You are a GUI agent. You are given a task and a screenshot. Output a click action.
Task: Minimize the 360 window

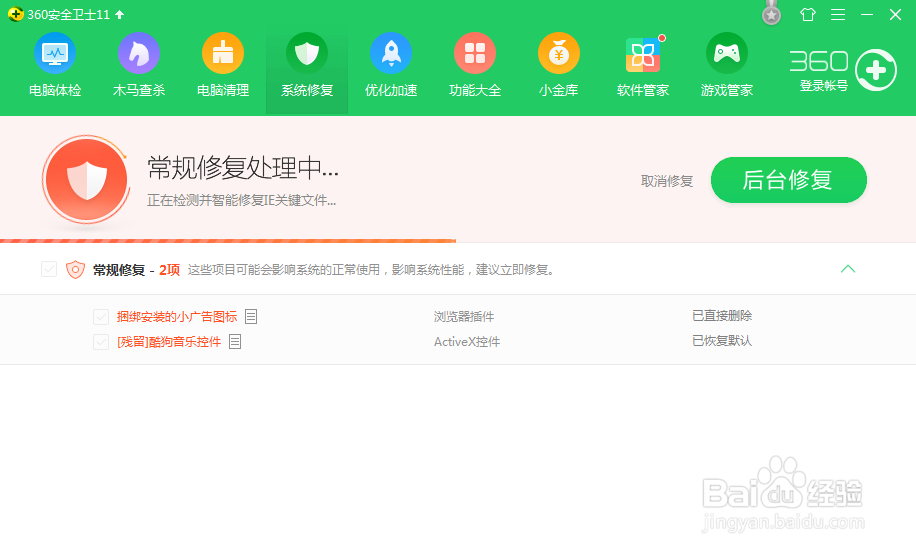[x=867, y=15]
